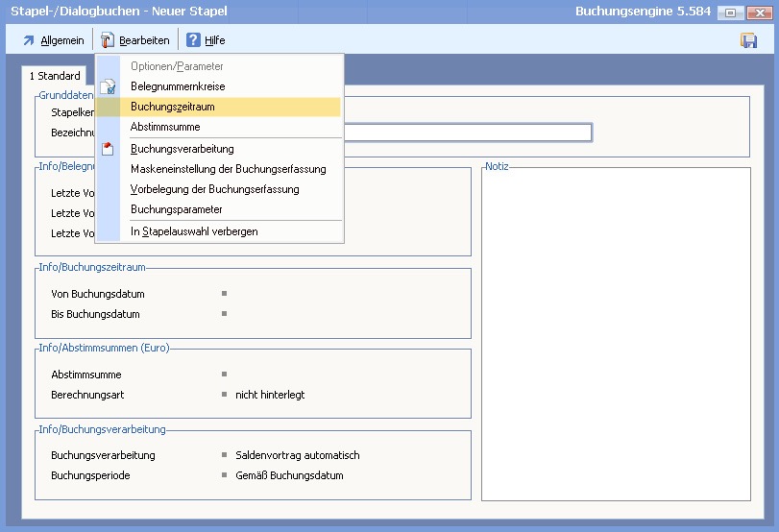Choose the highlighted Buchungszeitraum entry
The width and height of the screenshot is (779, 532).
click(172, 107)
